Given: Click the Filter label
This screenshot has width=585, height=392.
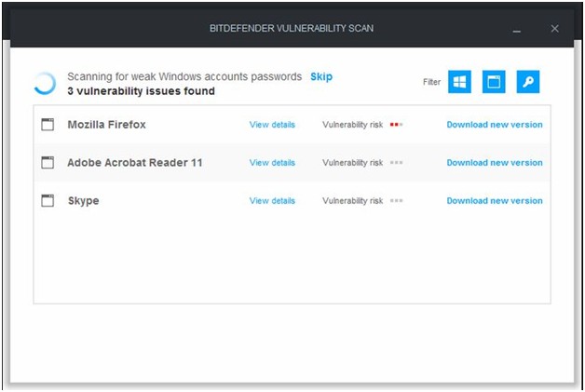Looking at the screenshot, I should (x=431, y=82).
